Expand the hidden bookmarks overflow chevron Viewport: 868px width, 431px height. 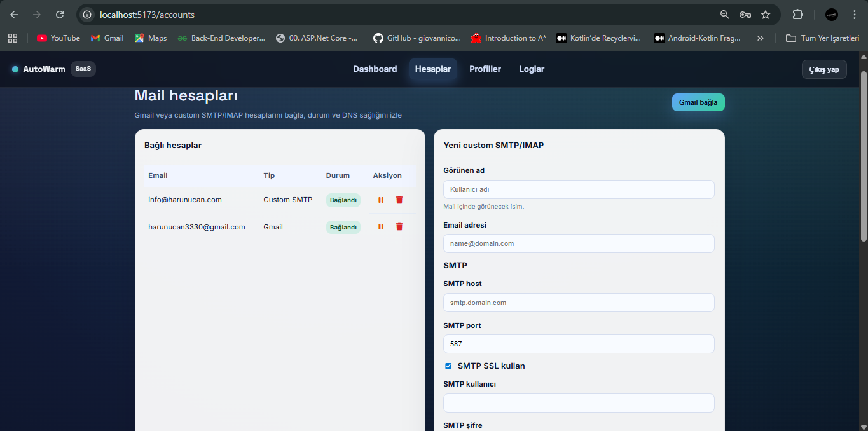pos(760,38)
